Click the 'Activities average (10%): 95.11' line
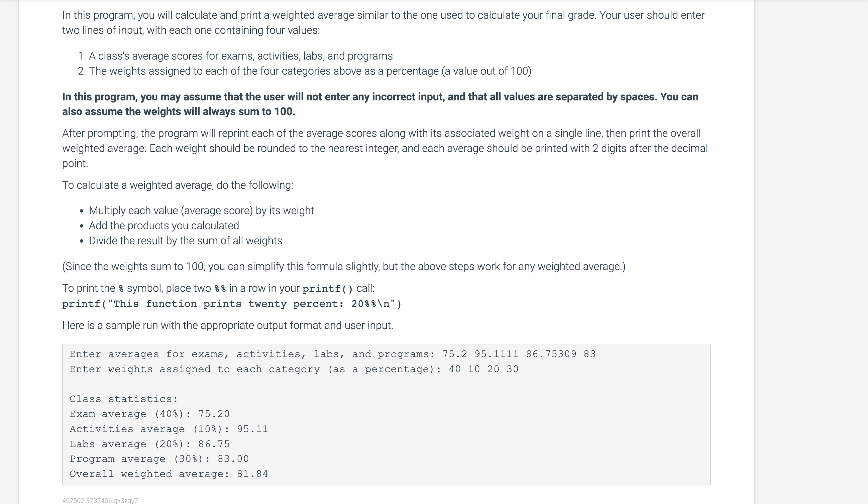Viewport: 868px width, 504px height. (169, 429)
